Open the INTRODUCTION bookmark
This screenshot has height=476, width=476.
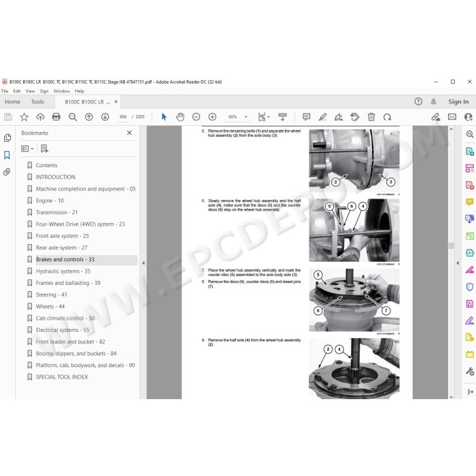coord(56,177)
